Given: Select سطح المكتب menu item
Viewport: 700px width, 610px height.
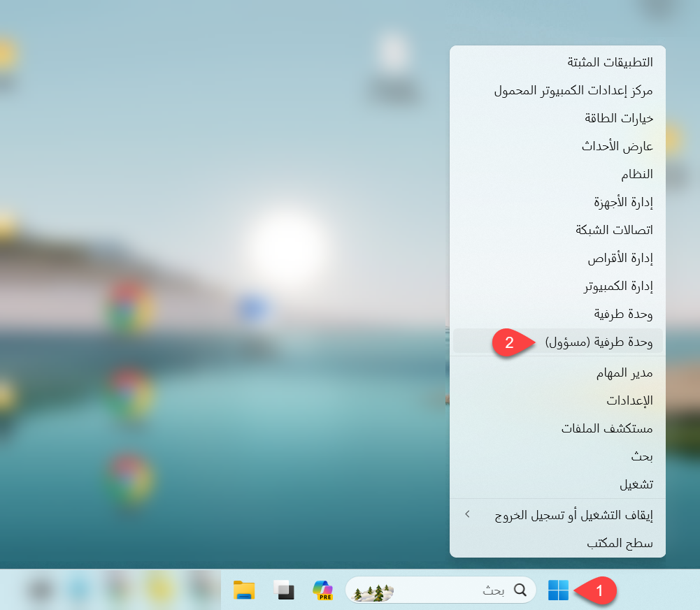Looking at the screenshot, I should (x=557, y=543).
